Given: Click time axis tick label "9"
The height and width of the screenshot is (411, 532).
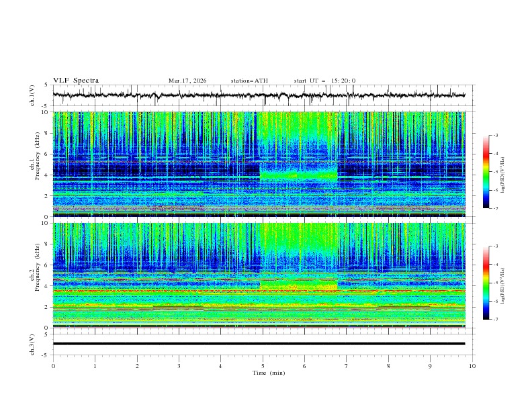Looking at the screenshot, I should click(x=430, y=366).
